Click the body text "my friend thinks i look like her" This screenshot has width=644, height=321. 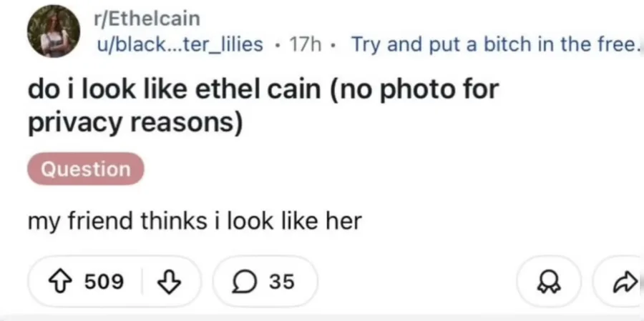point(195,222)
